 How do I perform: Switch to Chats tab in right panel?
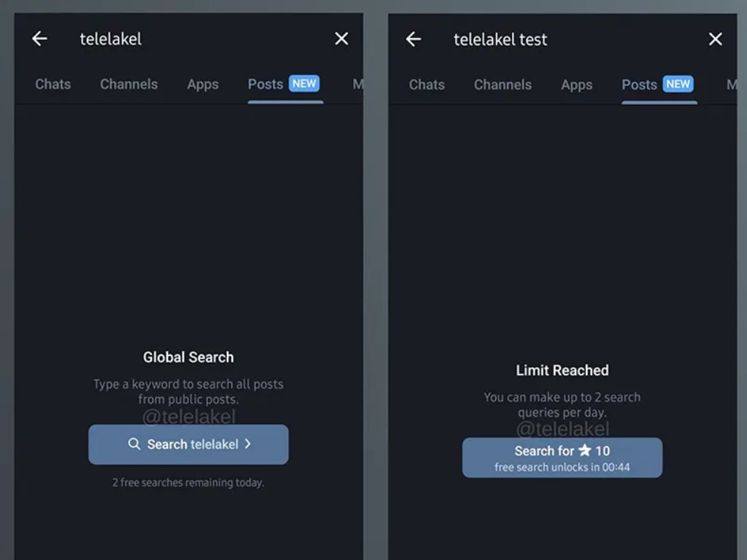tap(426, 85)
